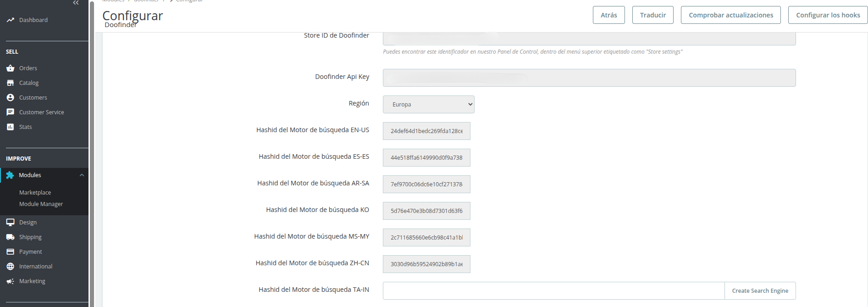Screen dimensions: 868x307
Task: Click the 'Hashid del Motor de búsqueda KO' label
Action: tap(317, 210)
